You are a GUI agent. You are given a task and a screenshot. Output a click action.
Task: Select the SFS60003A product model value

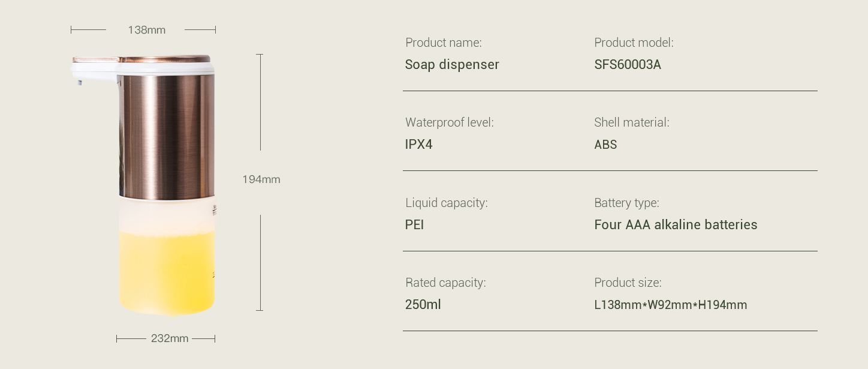coord(628,65)
